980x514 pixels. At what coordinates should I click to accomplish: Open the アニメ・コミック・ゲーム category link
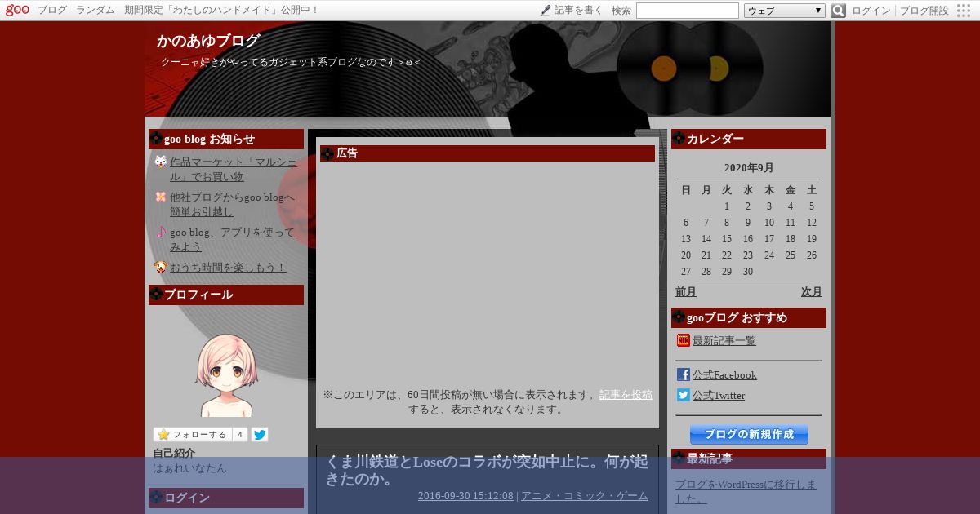click(585, 496)
